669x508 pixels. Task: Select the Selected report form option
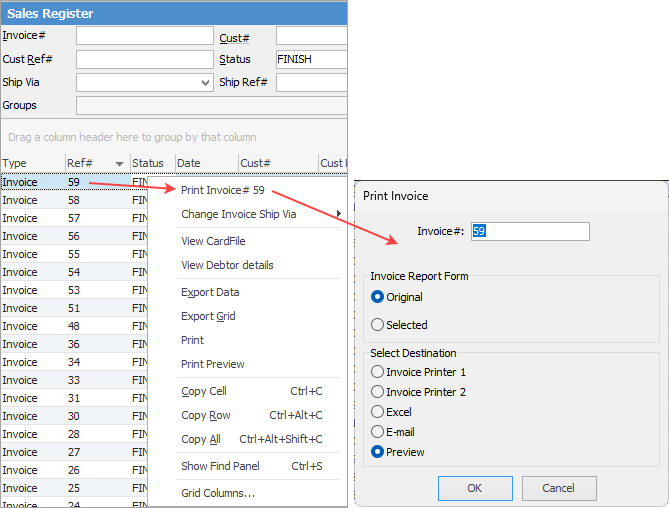tap(377, 325)
